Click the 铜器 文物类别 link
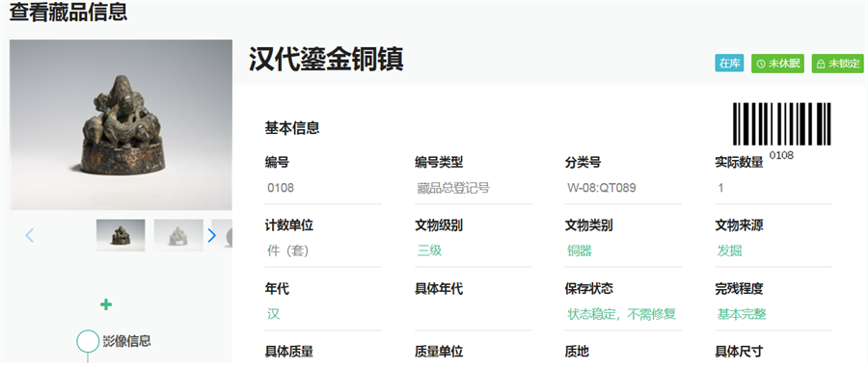Image resolution: width=868 pixels, height=369 pixels. click(580, 251)
